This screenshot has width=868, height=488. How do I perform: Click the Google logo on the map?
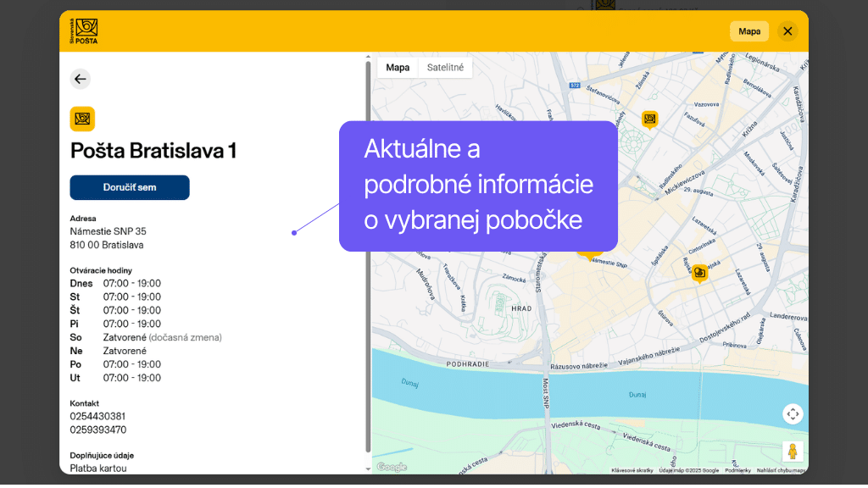(392, 467)
